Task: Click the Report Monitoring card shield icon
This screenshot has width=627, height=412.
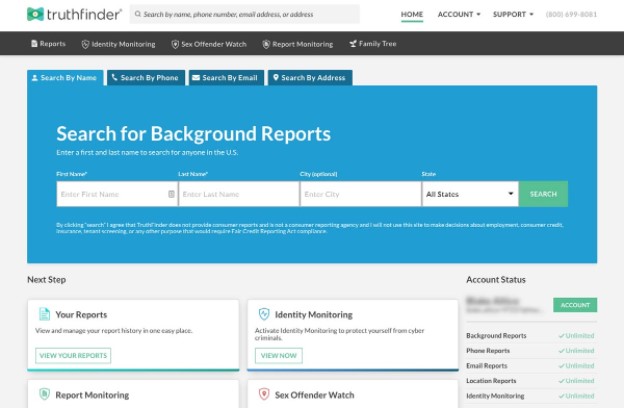Action: tap(44, 394)
